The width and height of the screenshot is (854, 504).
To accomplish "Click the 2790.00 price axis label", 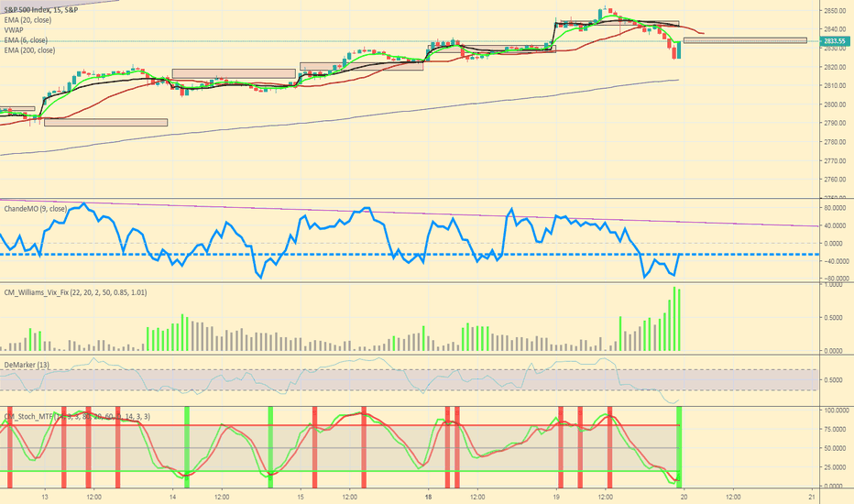I will [835, 123].
